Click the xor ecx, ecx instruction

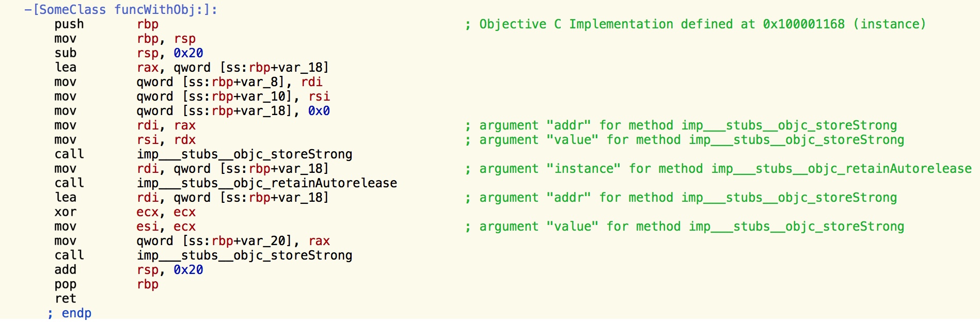tap(125, 212)
